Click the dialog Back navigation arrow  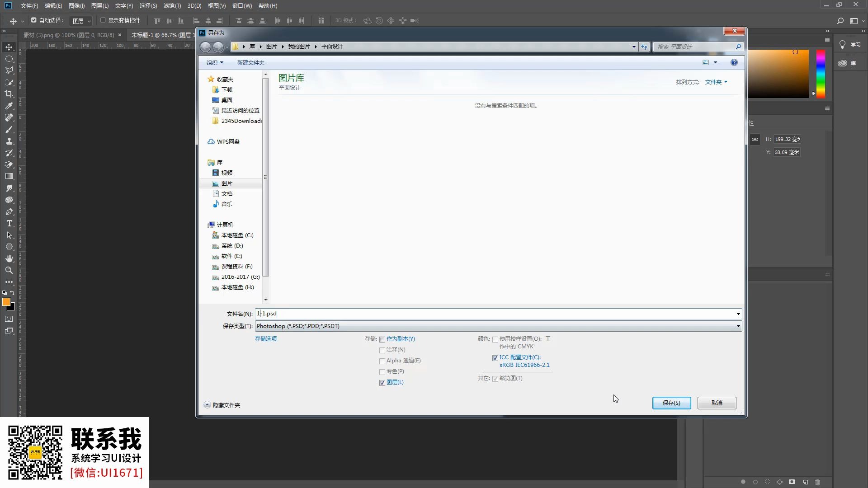pyautogui.click(x=205, y=47)
